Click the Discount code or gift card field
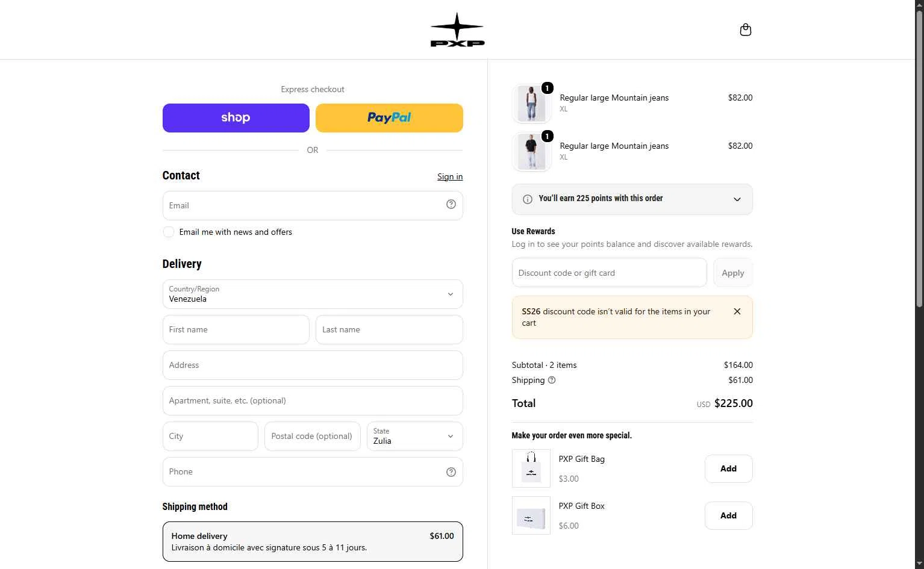924x569 pixels. 609,273
